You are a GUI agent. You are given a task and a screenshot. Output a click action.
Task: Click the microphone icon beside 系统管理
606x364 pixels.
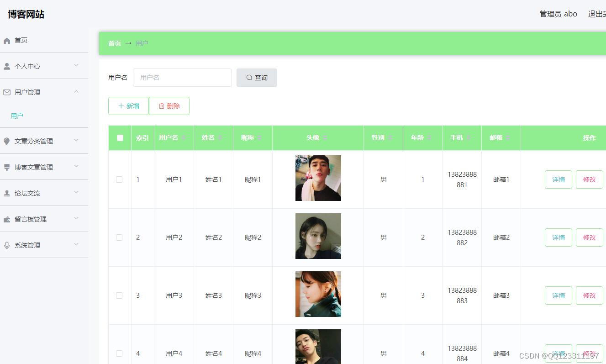[x=7, y=245]
